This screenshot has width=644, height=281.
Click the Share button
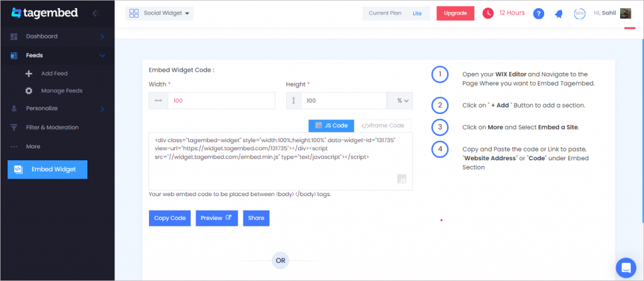[x=257, y=218]
